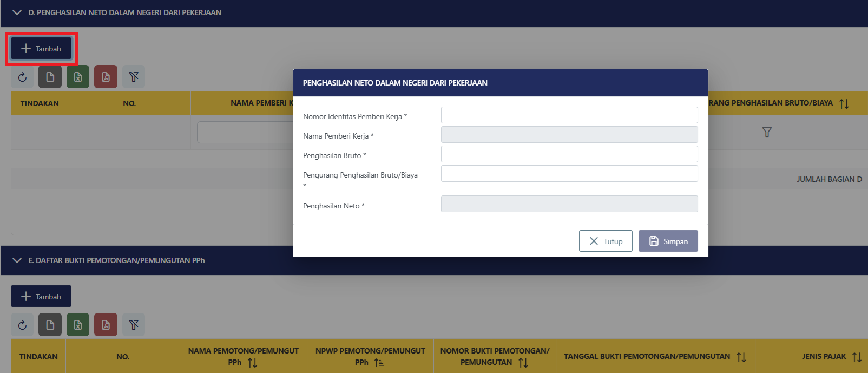
Task: Click Tambah button in section D
Action: [x=41, y=49]
